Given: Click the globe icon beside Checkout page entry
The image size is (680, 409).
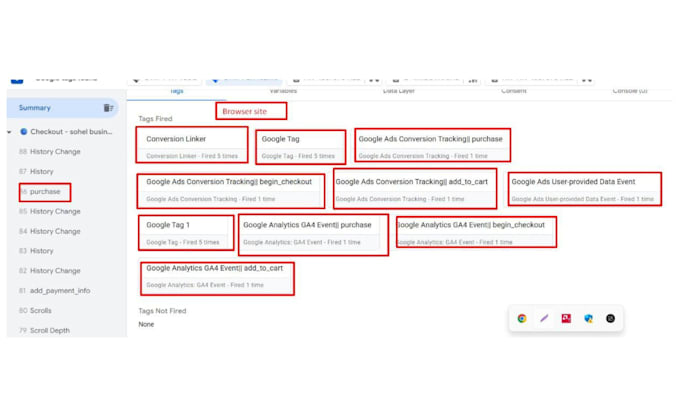Looking at the screenshot, I should click(24, 131).
